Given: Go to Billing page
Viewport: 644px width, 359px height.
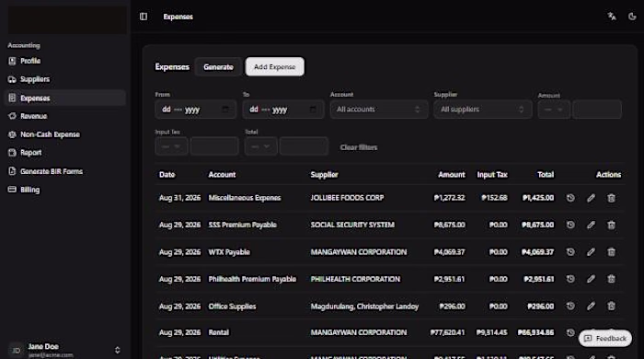Looking at the screenshot, I should point(65,190).
